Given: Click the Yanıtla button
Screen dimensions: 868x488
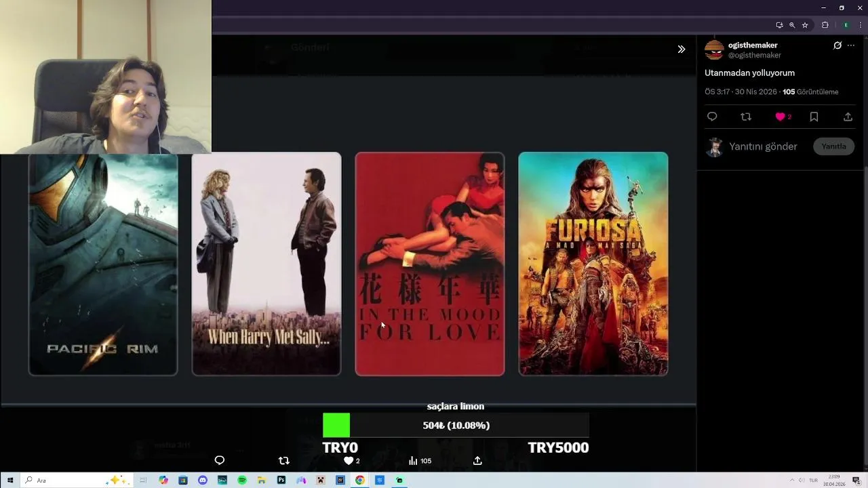Looking at the screenshot, I should 833,146.
